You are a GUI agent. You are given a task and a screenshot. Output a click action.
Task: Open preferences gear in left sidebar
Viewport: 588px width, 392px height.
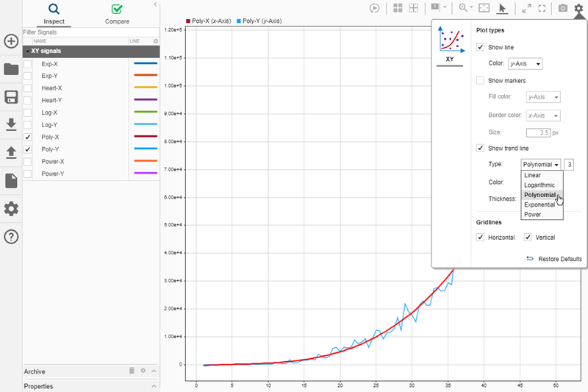pyautogui.click(x=11, y=209)
